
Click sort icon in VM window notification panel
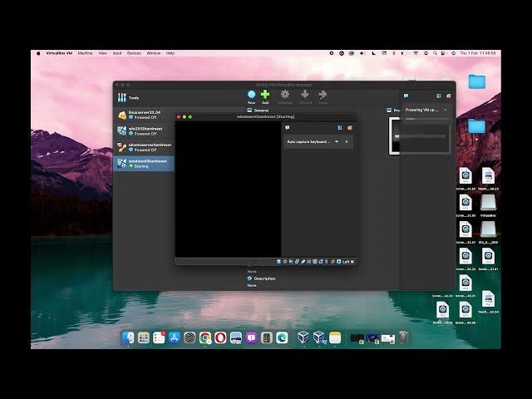[x=340, y=127]
